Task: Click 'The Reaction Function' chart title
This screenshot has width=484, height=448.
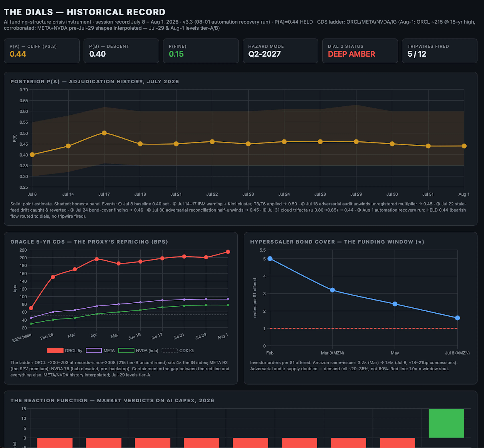Action: click(112, 400)
